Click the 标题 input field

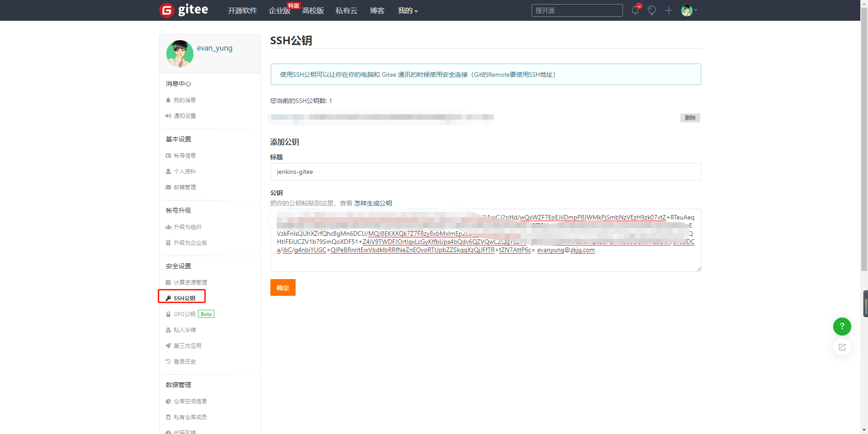point(486,172)
